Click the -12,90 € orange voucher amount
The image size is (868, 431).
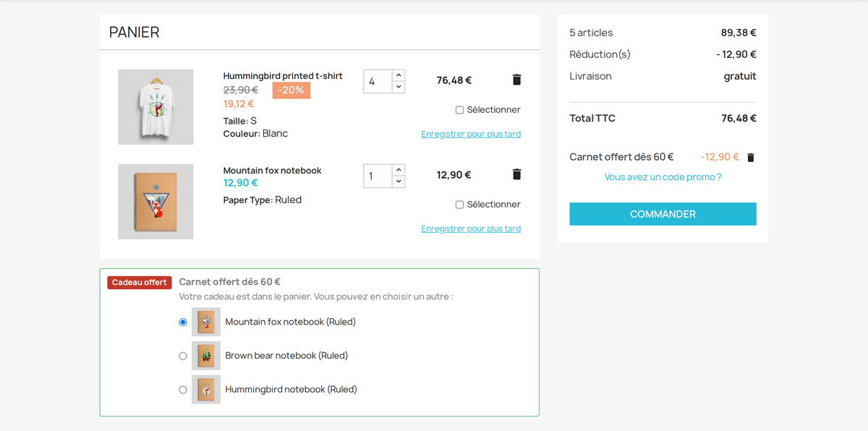(720, 157)
